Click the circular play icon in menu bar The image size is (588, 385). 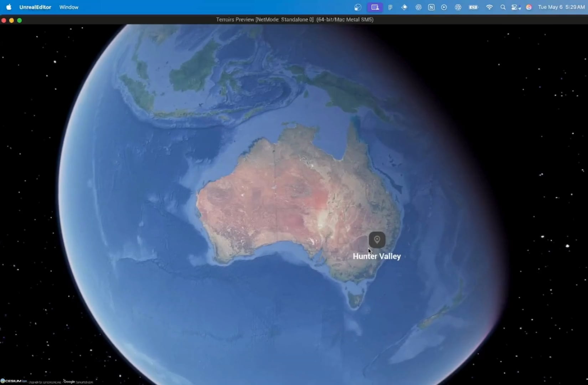point(444,7)
